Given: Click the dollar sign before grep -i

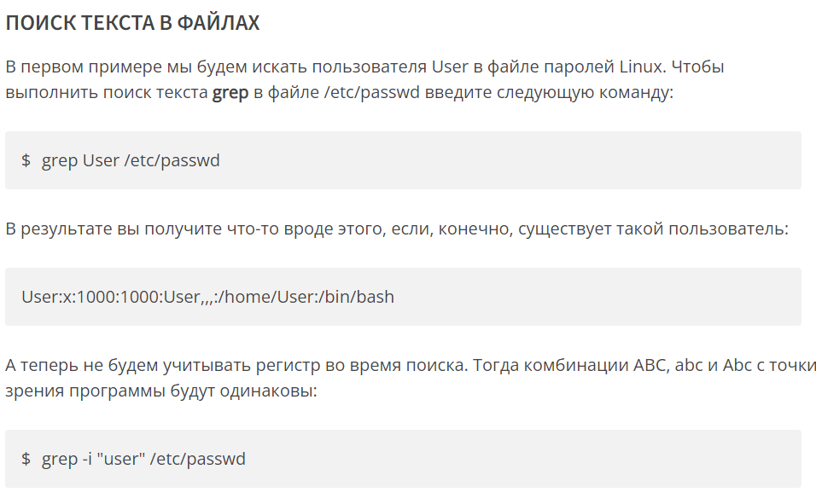Looking at the screenshot, I should click(x=26, y=459).
